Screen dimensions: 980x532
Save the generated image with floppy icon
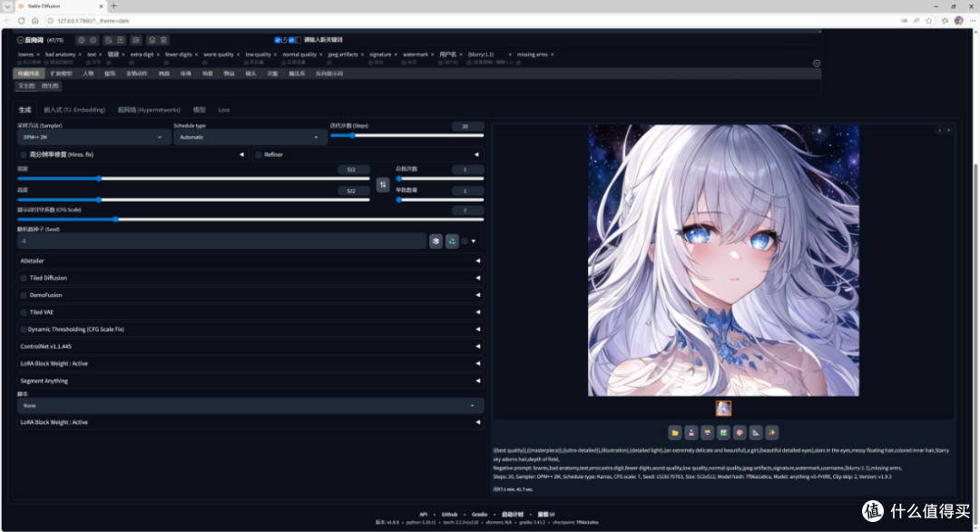691,433
